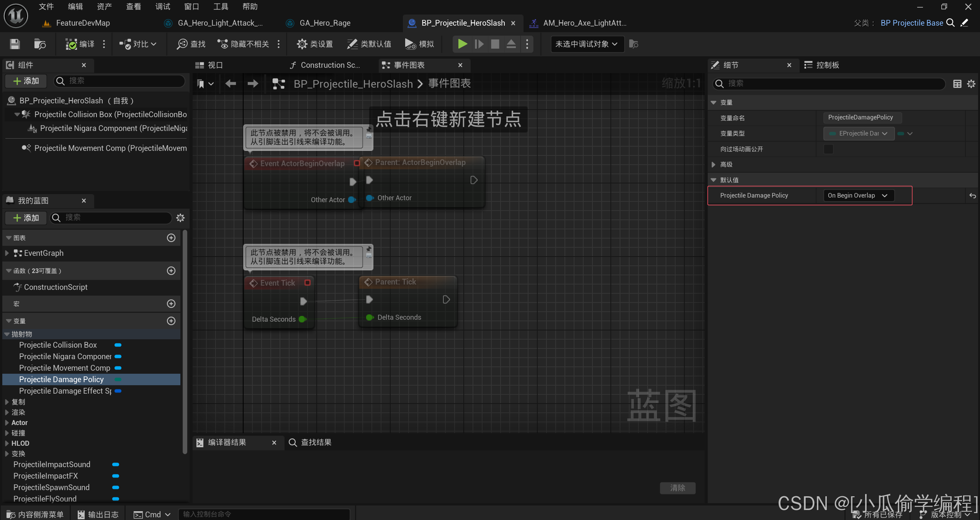Select Projectile Movement Comp component
This screenshot has width=980, height=520.
point(110,148)
